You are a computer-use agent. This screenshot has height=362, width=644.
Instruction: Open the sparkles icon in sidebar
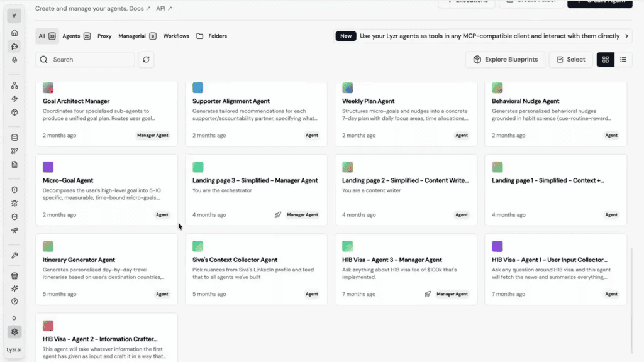pyautogui.click(x=14, y=288)
